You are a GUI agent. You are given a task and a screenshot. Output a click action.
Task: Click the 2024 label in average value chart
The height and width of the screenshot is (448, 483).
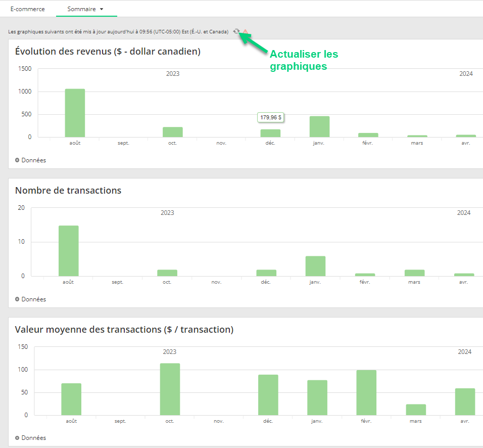(465, 352)
